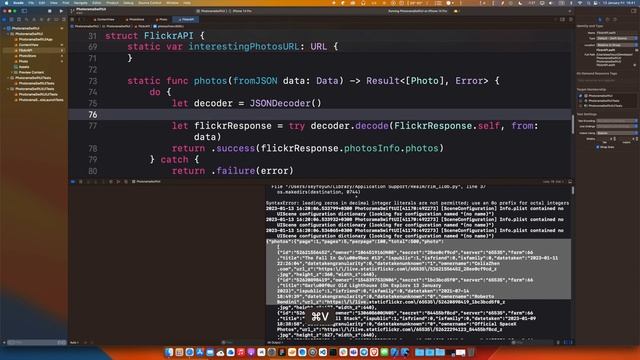Open the Line Endings dropdown
The height and width of the screenshot is (360, 640).
tap(617, 127)
